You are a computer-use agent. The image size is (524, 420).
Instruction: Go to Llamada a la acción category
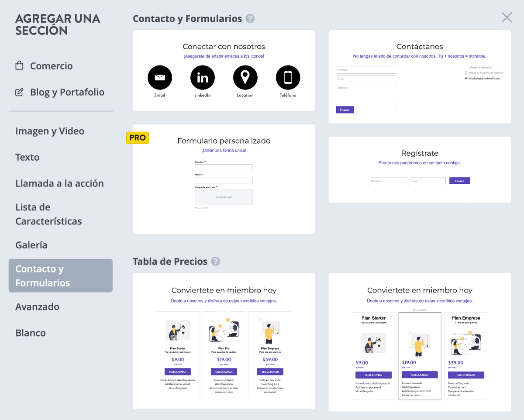pyautogui.click(x=59, y=183)
